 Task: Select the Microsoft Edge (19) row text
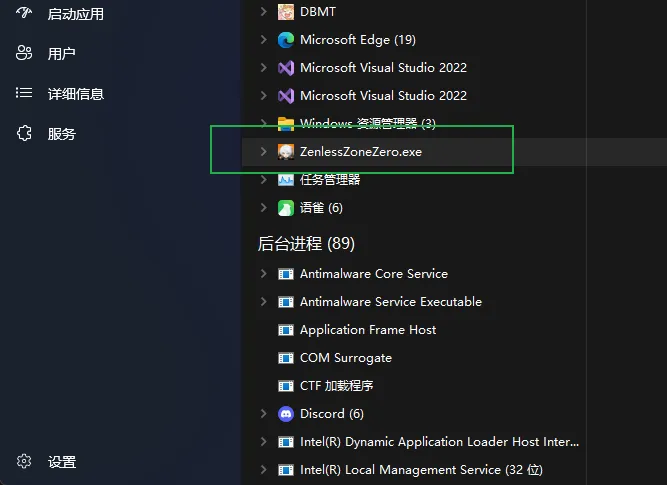358,40
